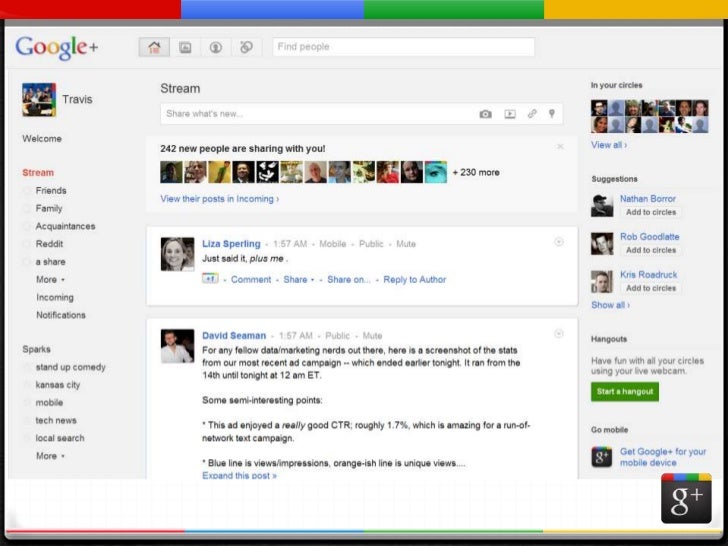Open the Sparks section heading
The height and width of the screenshot is (546, 728).
(36, 349)
